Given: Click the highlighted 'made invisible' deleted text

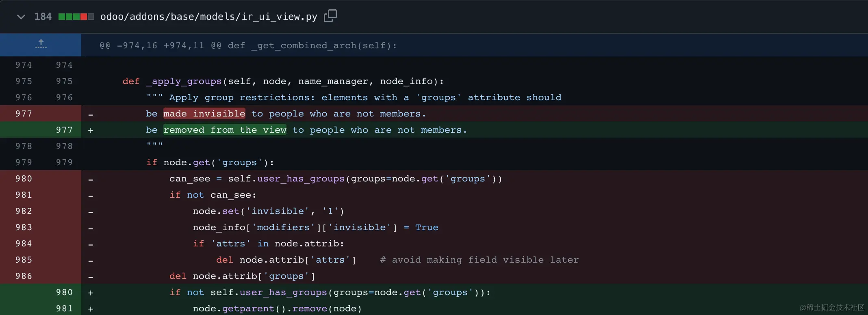Looking at the screenshot, I should tap(204, 114).
